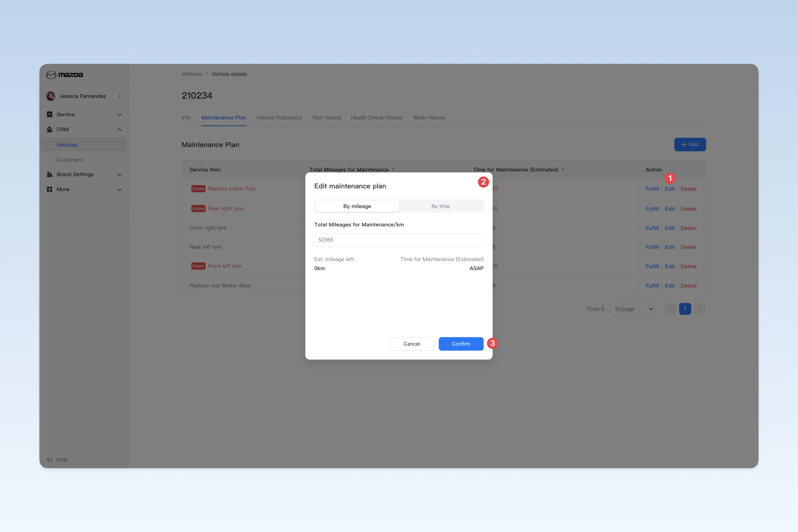The height and width of the screenshot is (532, 798).
Task: Open Customers in the sidebar
Action: [x=70, y=159]
